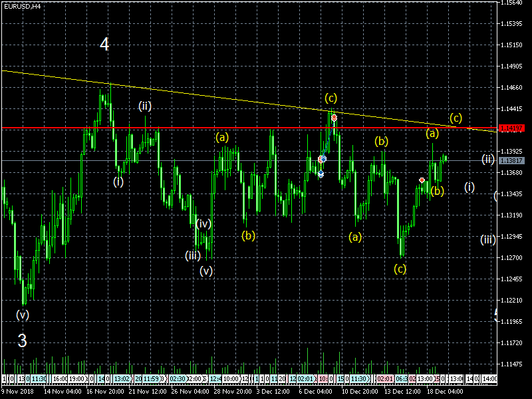Select the yellow (c) label at trendline end
Viewport: 532px width, 399px height.
[456, 118]
